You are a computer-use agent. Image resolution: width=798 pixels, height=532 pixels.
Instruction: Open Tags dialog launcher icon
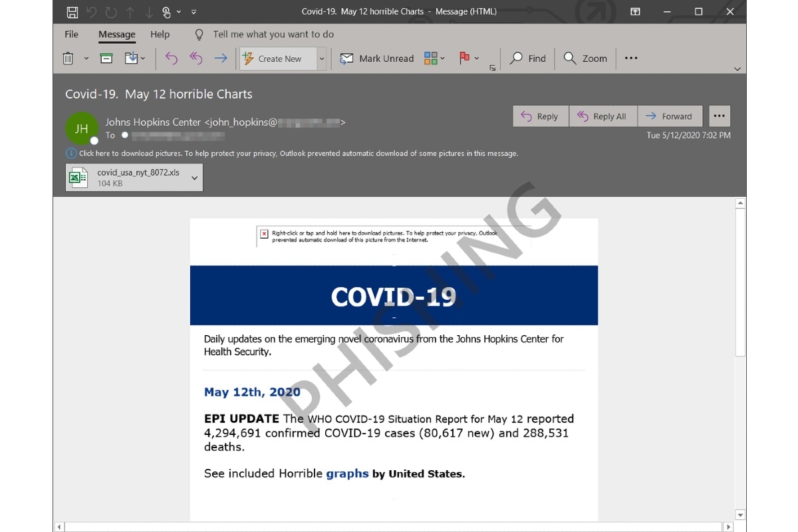click(492, 68)
